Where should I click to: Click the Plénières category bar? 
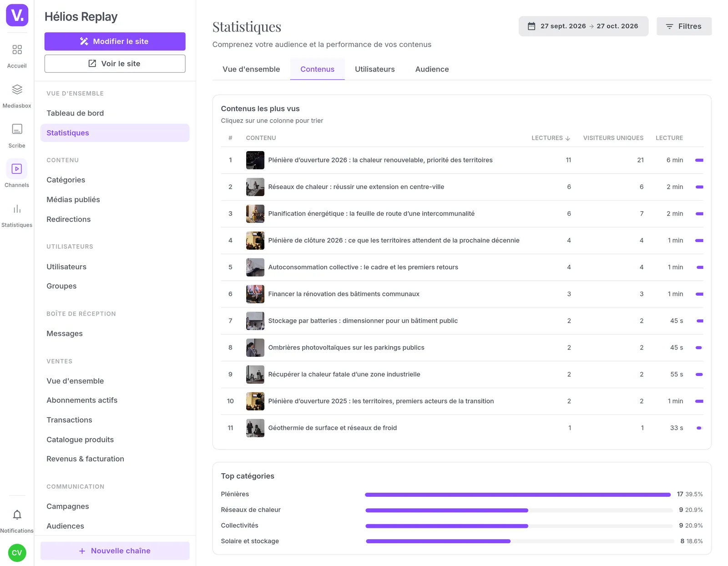tap(518, 495)
